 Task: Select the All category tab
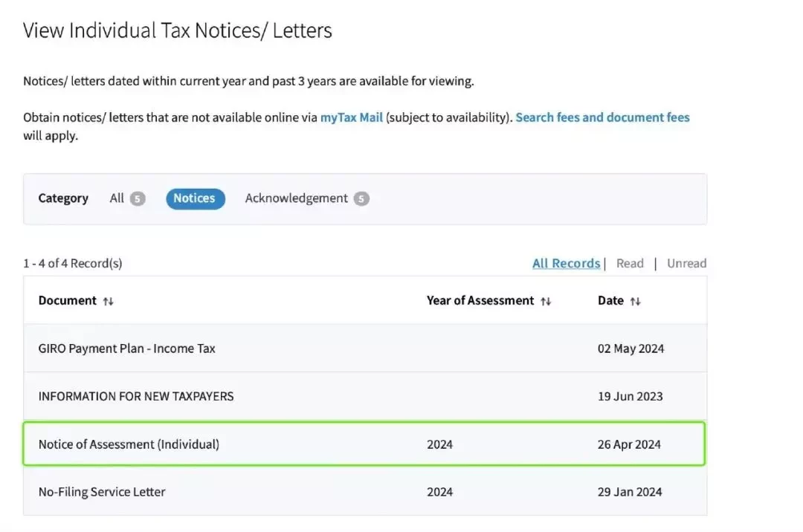[117, 198]
